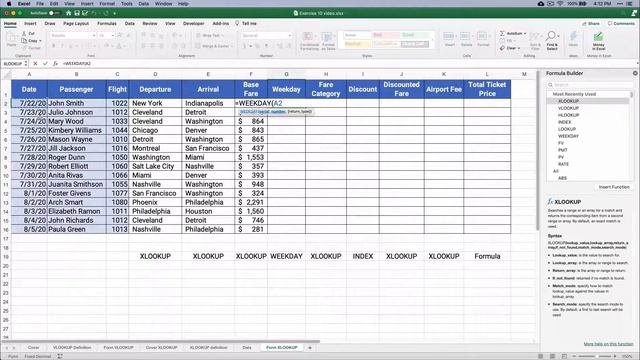640x360 pixels.
Task: Click the Formula Builder search field
Action: (x=589, y=84)
